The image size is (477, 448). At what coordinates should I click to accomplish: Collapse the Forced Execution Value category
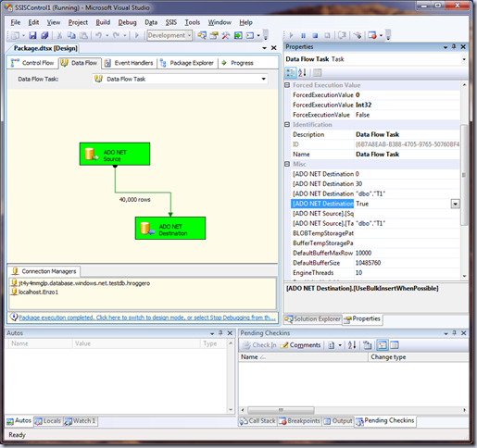coord(287,85)
